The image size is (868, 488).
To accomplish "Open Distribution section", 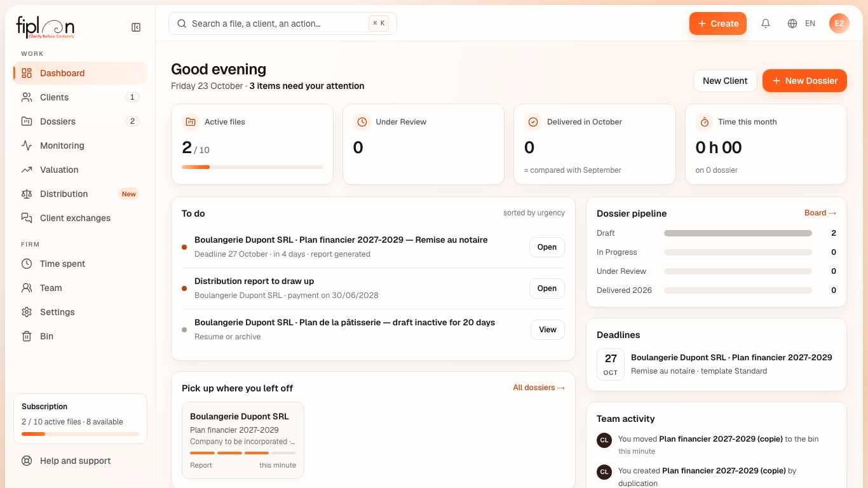I will pyautogui.click(x=81, y=194).
